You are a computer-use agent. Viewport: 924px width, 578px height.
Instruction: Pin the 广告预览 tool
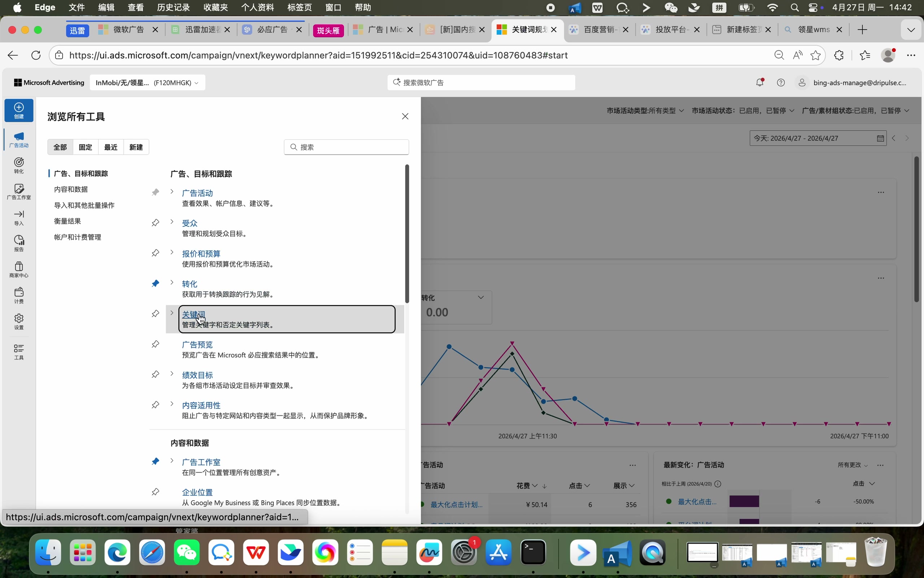coord(156,344)
